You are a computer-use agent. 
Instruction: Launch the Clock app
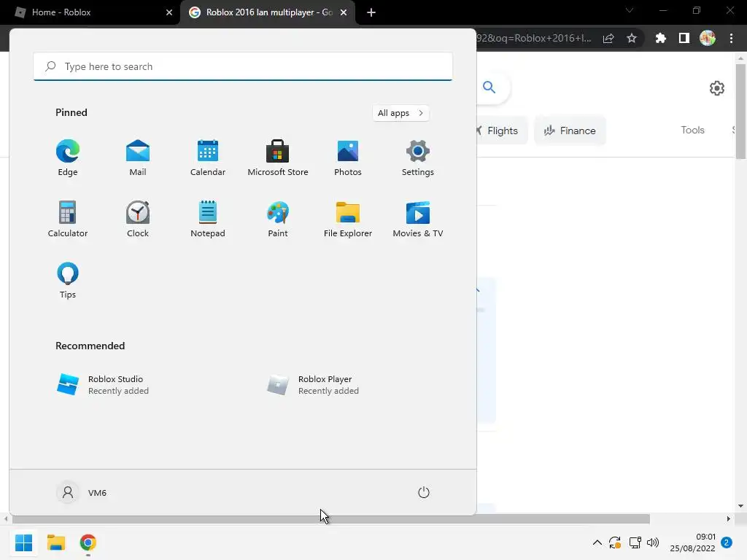click(x=138, y=219)
